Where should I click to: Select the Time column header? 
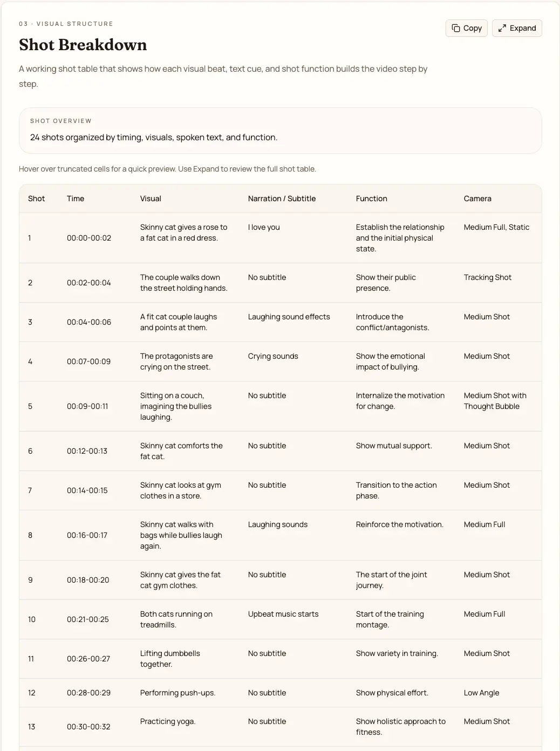click(x=76, y=199)
